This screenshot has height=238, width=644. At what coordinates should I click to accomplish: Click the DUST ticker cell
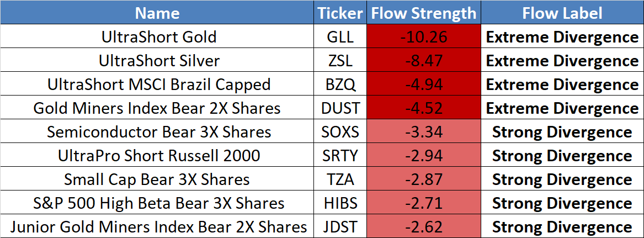click(340, 108)
